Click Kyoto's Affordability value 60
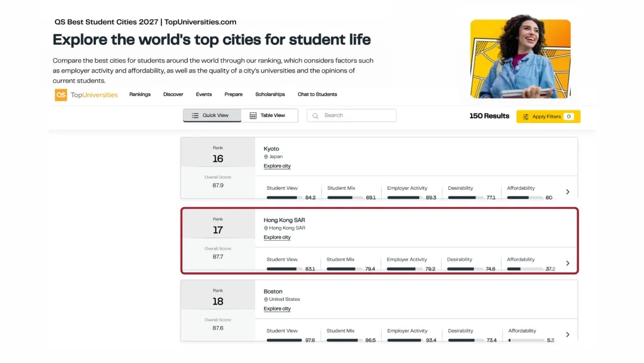This screenshot has height=363, width=644. (x=549, y=198)
